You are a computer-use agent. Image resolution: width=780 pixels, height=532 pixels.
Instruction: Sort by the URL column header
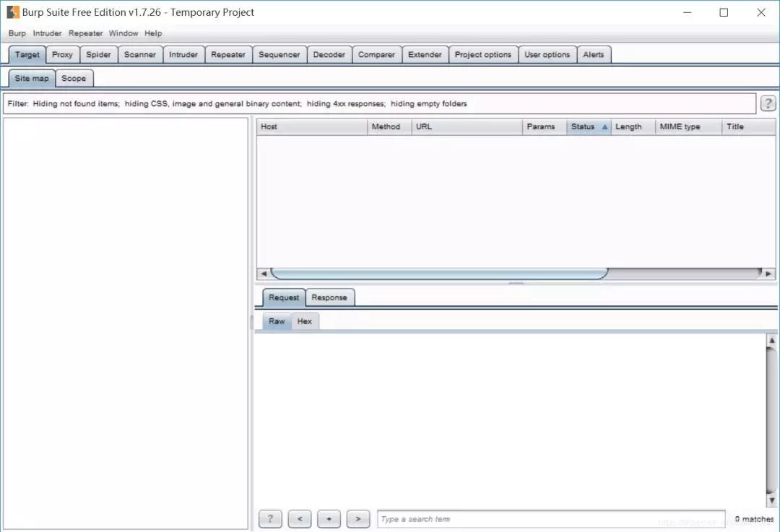click(x=467, y=127)
